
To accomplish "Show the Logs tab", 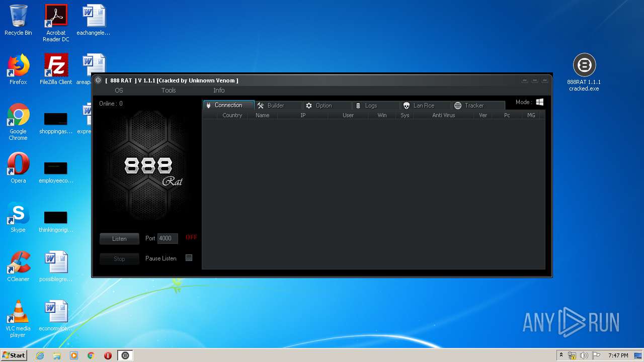I will pos(376,106).
